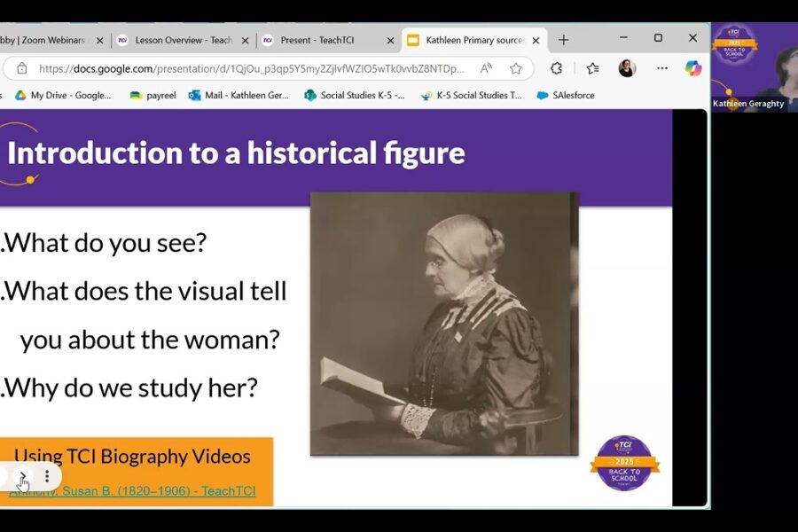This screenshot has height=532, width=798.
Task: Close the Present - TeachTCI tab
Action: (390, 40)
